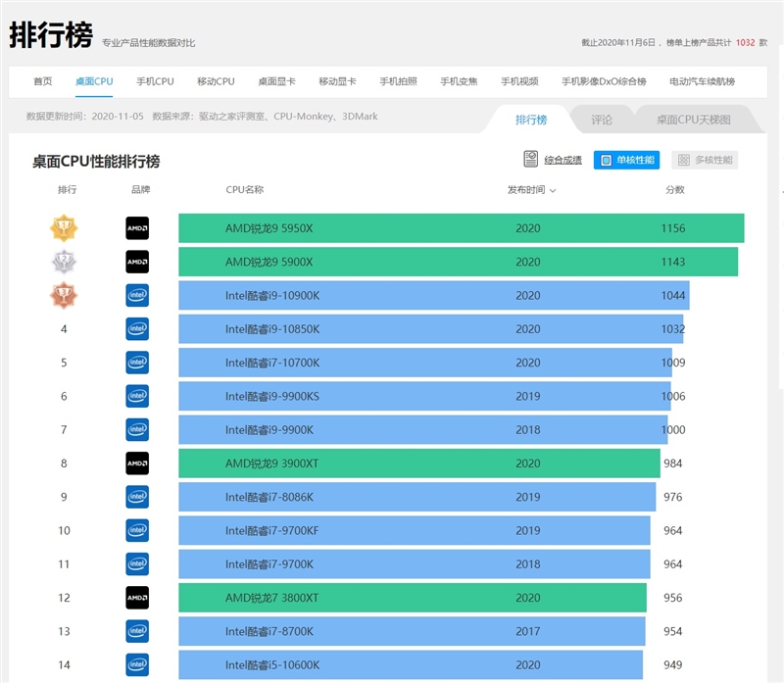Open the 综合成绩 overall score link
784x683 pixels.
[x=563, y=160]
